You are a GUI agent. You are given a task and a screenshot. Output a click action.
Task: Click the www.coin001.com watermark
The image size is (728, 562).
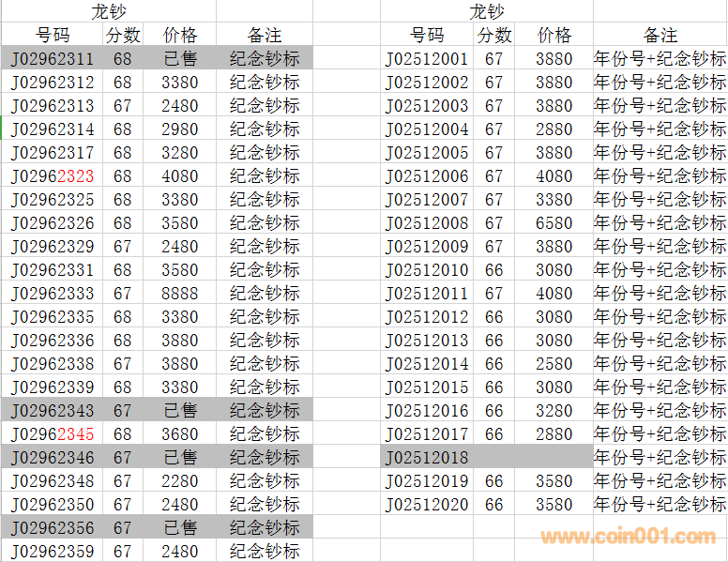point(628,537)
